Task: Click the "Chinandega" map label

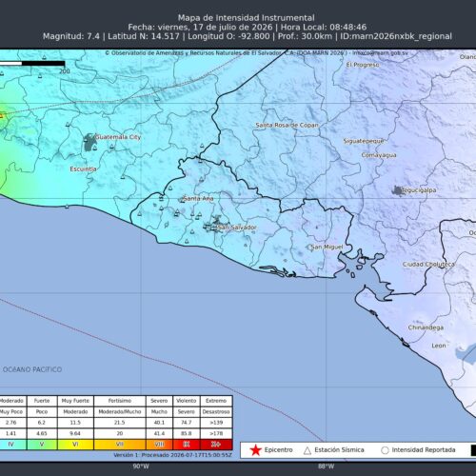Action: click(x=426, y=327)
